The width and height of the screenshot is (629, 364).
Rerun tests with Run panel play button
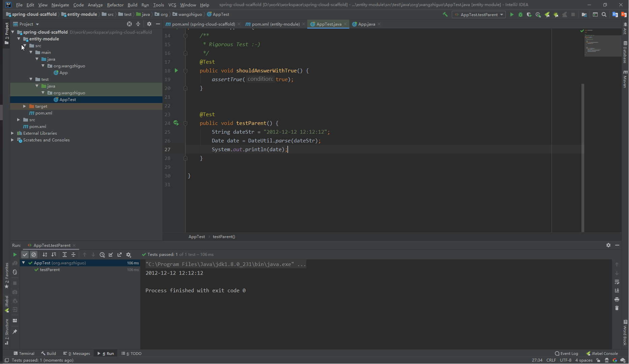15,255
